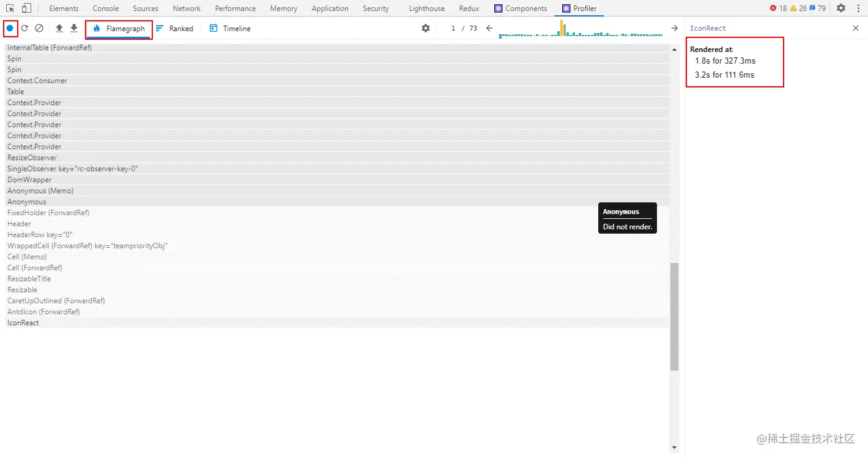This screenshot has height=458, width=868.
Task: Click the scrollbar up arrow
Action: point(675,48)
